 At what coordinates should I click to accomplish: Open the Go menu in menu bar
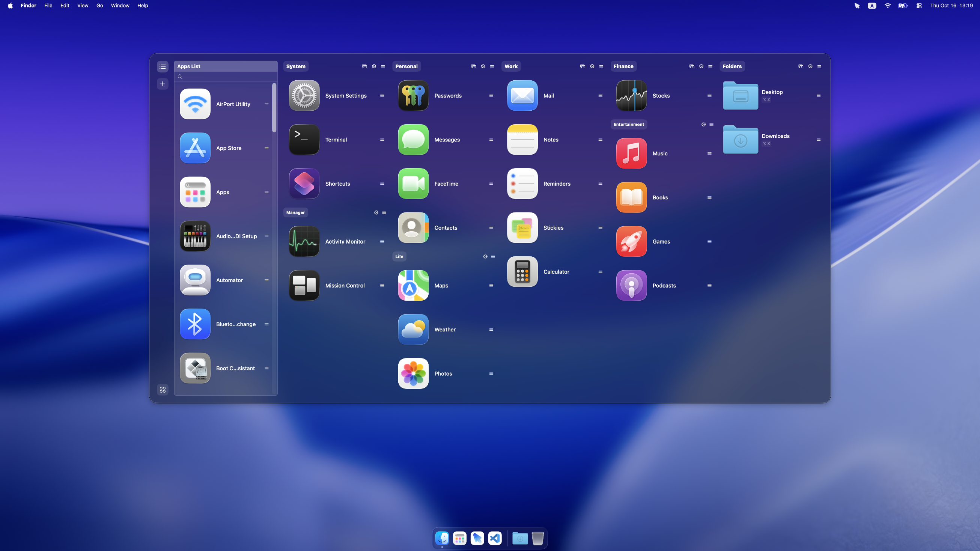click(x=99, y=5)
